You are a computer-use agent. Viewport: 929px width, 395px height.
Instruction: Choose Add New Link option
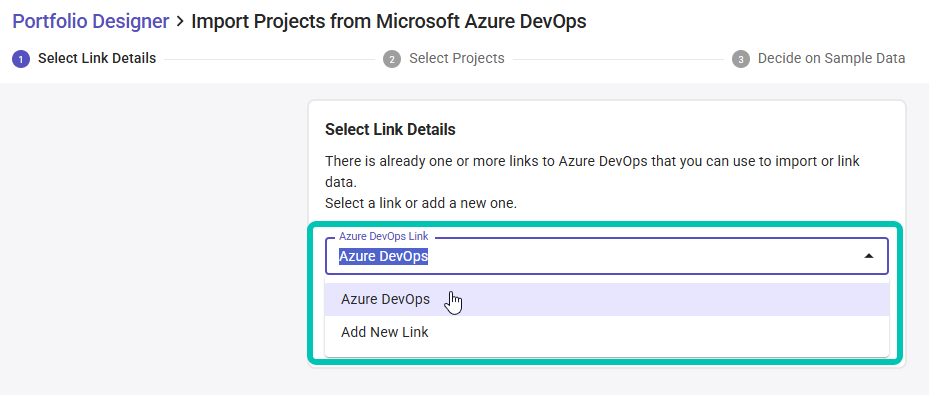tap(607, 332)
